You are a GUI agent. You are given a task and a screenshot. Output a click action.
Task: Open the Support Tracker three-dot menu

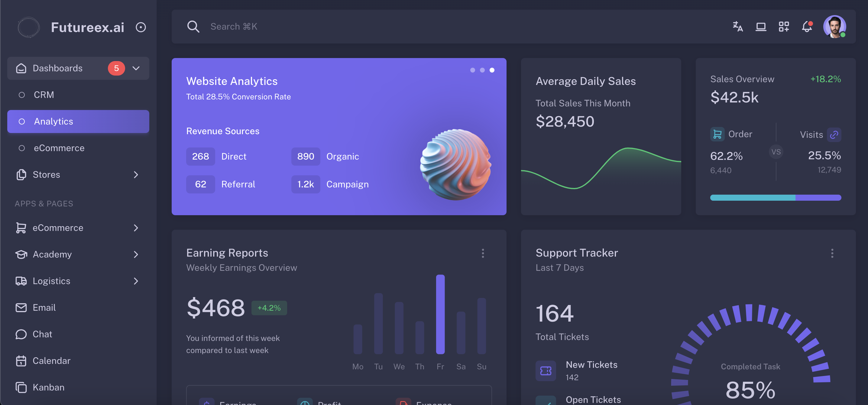[x=832, y=253]
